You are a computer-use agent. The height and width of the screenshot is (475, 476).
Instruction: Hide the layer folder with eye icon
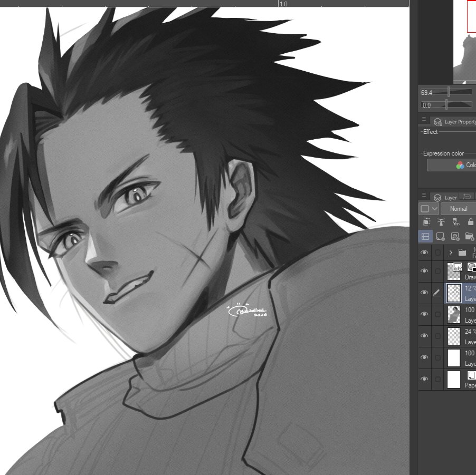click(424, 253)
